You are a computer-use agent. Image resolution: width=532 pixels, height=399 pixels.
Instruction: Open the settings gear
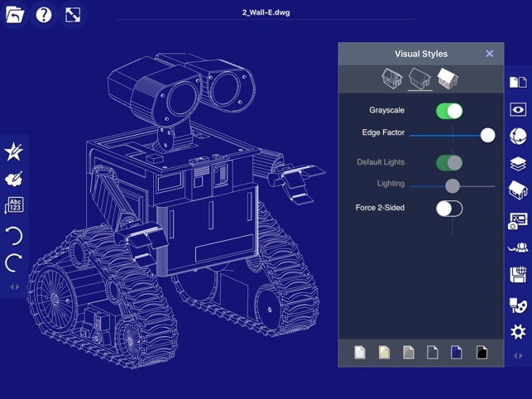tap(518, 332)
